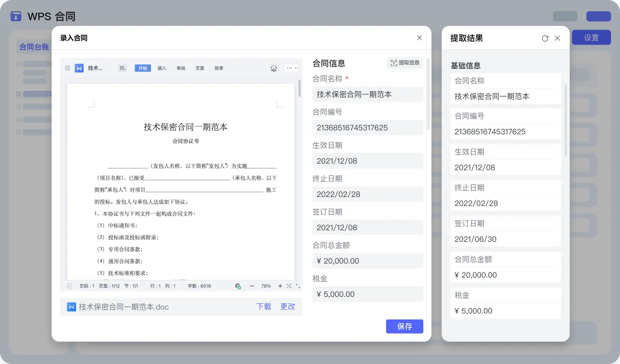Image resolution: width=620 pixels, height=364 pixels.
Task: Click the 设置 button in background window
Action: pos(591,38)
